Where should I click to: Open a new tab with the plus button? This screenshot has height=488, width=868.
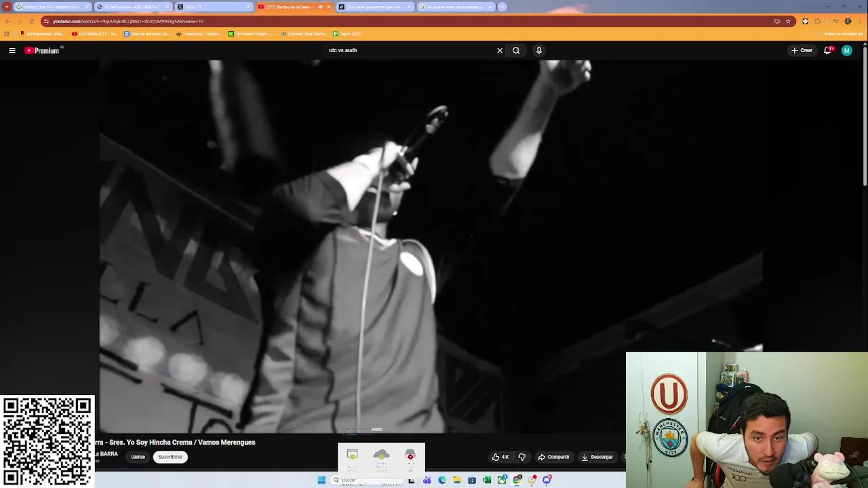[502, 7]
